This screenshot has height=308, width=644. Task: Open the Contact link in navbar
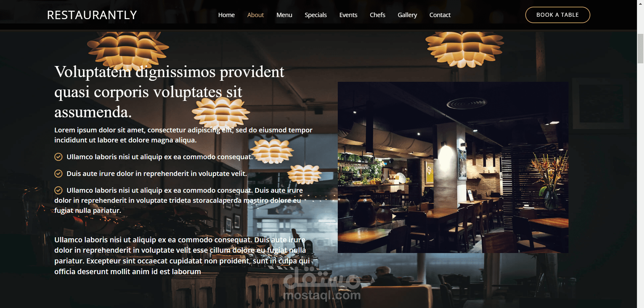point(440,15)
